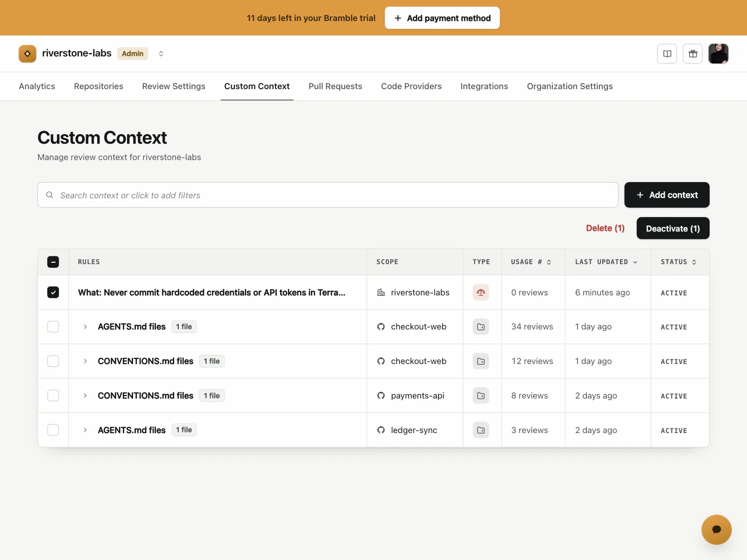Switch to the Review Settings tab

174,86
